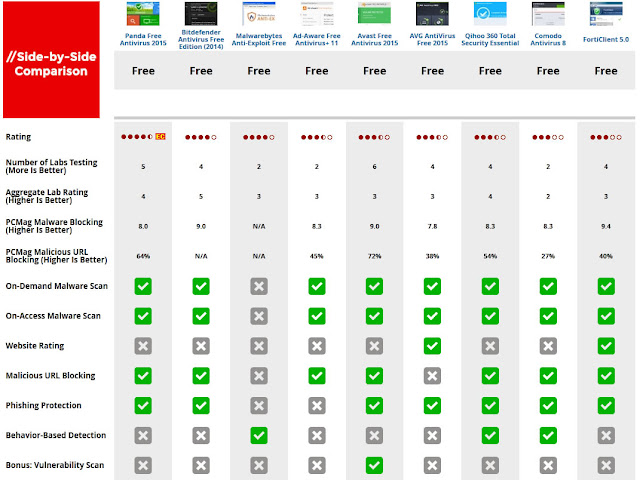Click the Bitdefender Antivirus Free Edition link
The width and height of the screenshot is (640, 480).
click(201, 39)
